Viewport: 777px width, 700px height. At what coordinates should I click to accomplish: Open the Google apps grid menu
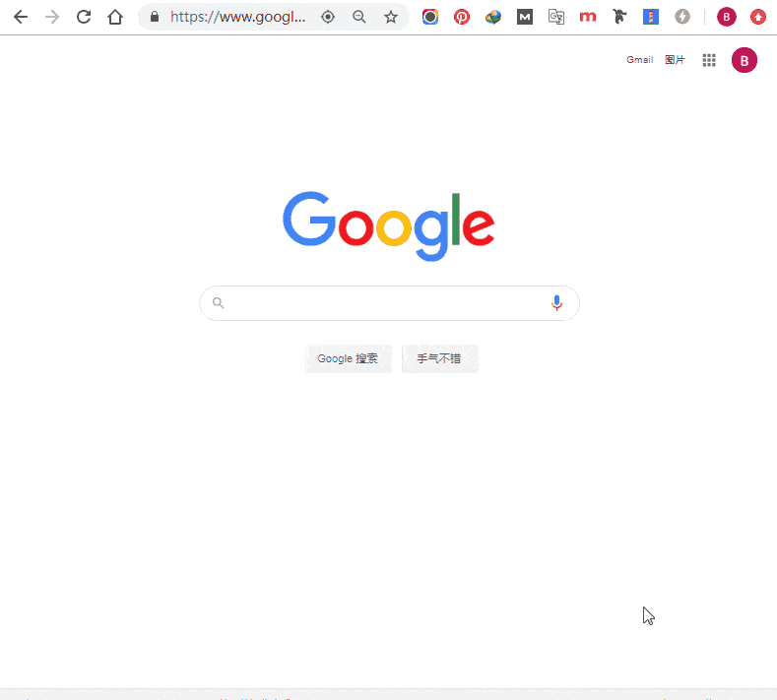click(709, 60)
